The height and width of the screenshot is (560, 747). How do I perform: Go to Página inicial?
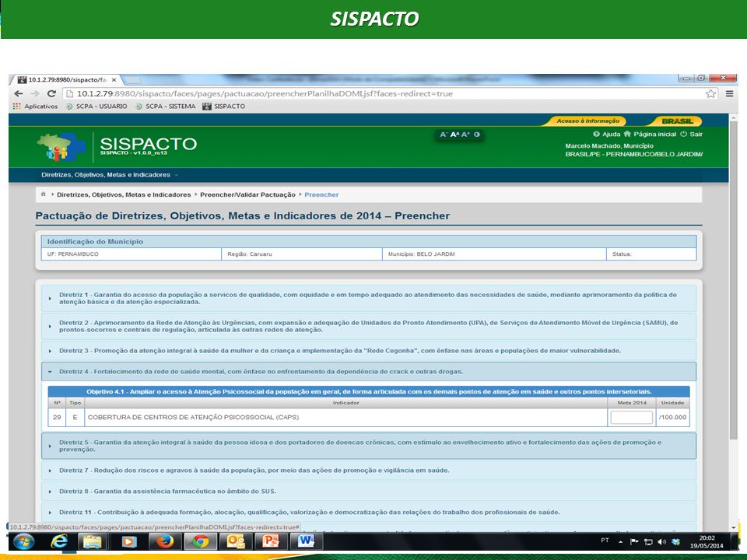click(x=650, y=135)
